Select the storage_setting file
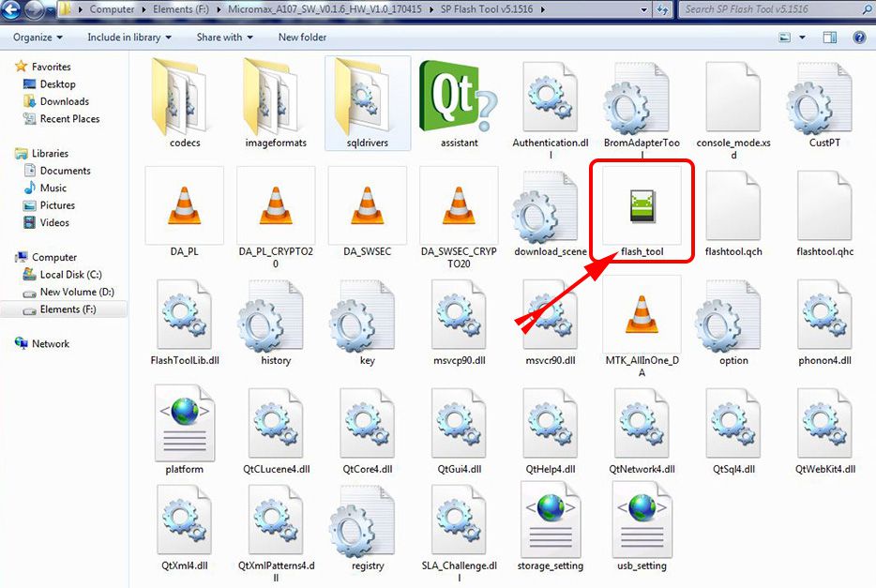876x588 pixels. tap(551, 528)
